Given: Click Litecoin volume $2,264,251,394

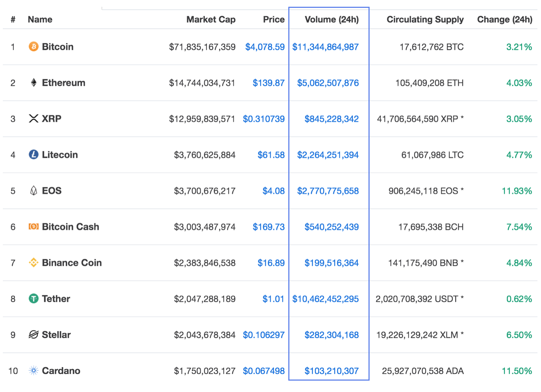Looking at the screenshot, I should point(328,155).
